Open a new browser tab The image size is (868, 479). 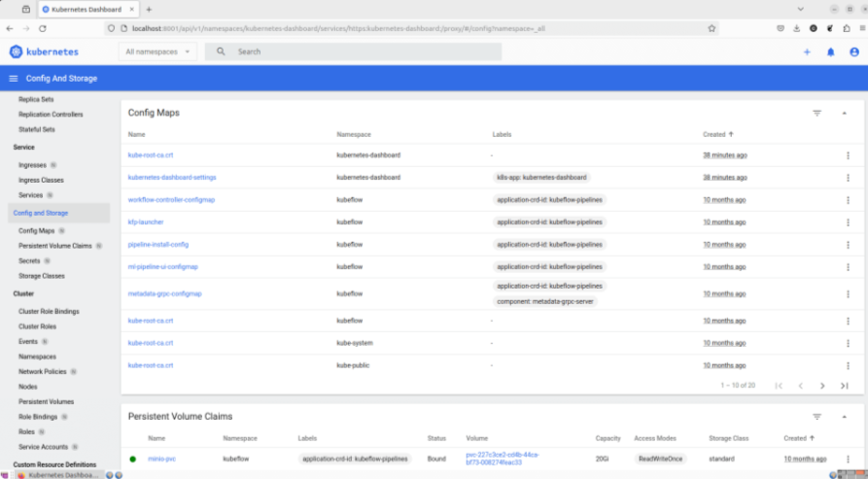149,10
